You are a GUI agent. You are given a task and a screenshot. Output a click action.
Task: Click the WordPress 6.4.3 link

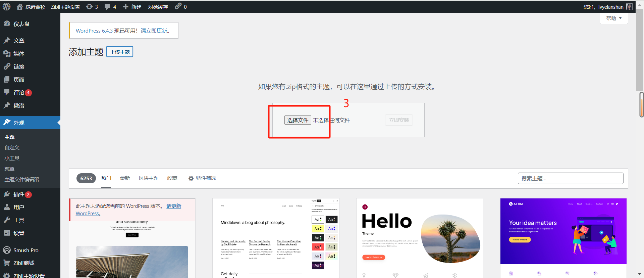click(94, 31)
